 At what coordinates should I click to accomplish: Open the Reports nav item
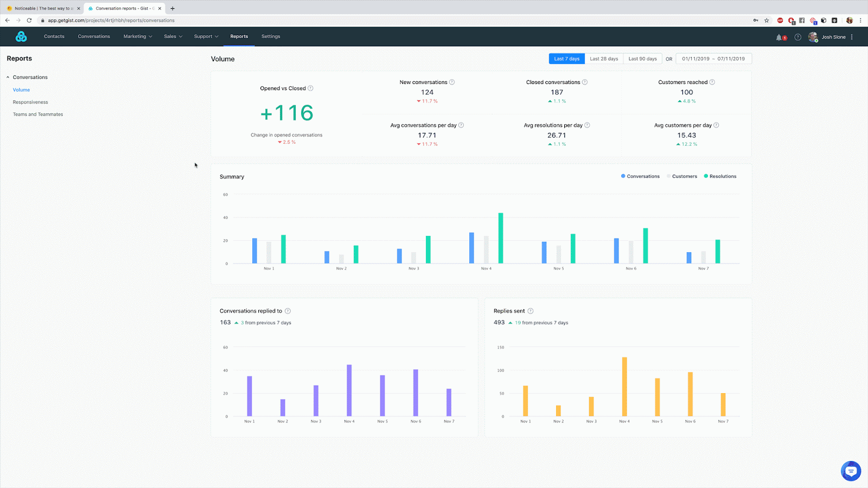click(x=239, y=36)
